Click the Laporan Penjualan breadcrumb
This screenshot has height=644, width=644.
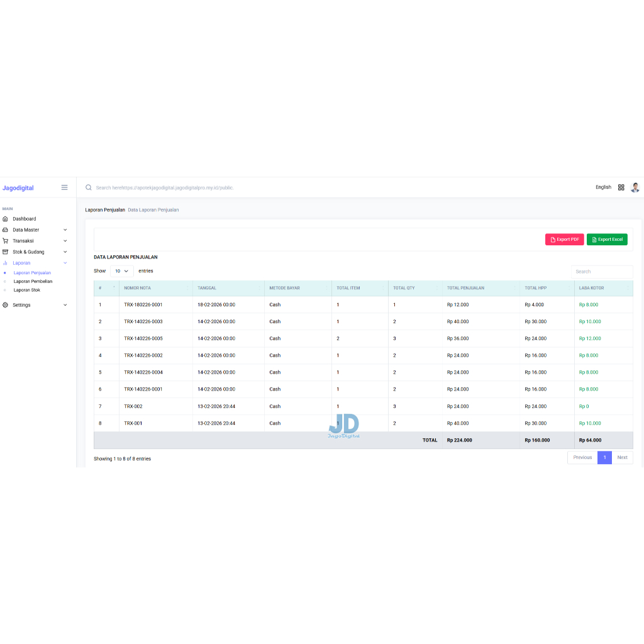[x=105, y=210]
